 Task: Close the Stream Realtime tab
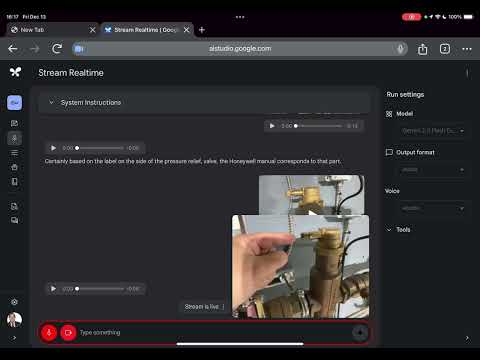point(186,30)
